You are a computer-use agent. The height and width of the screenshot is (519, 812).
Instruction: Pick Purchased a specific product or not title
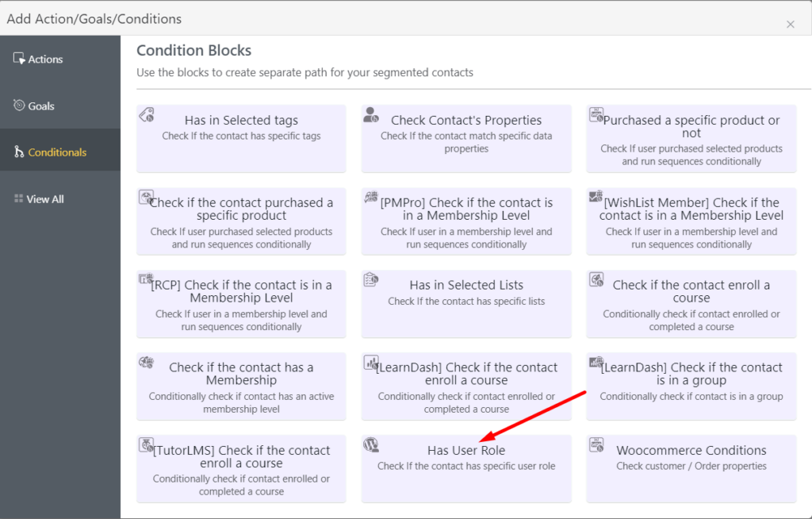pyautogui.click(x=691, y=126)
